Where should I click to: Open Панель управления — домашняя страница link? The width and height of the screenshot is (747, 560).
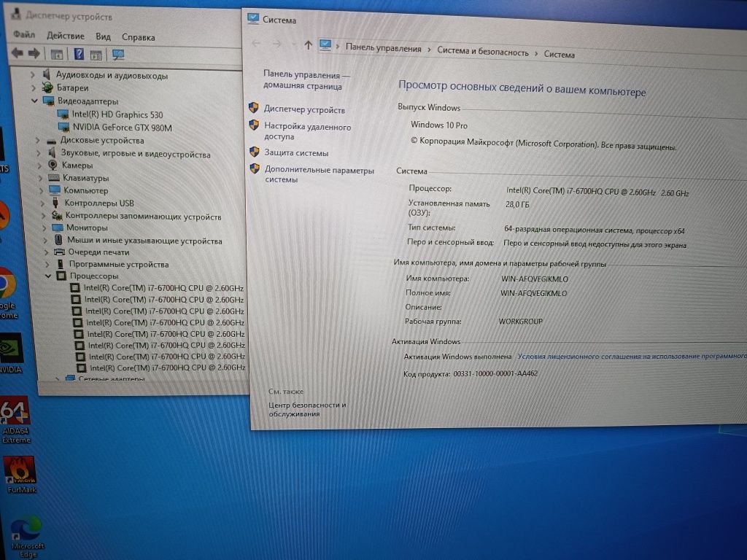tap(306, 80)
